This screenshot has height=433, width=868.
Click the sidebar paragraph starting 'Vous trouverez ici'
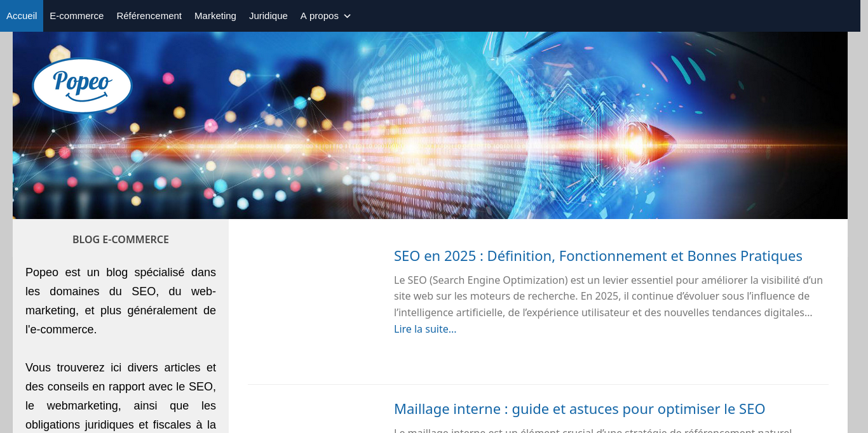click(121, 396)
